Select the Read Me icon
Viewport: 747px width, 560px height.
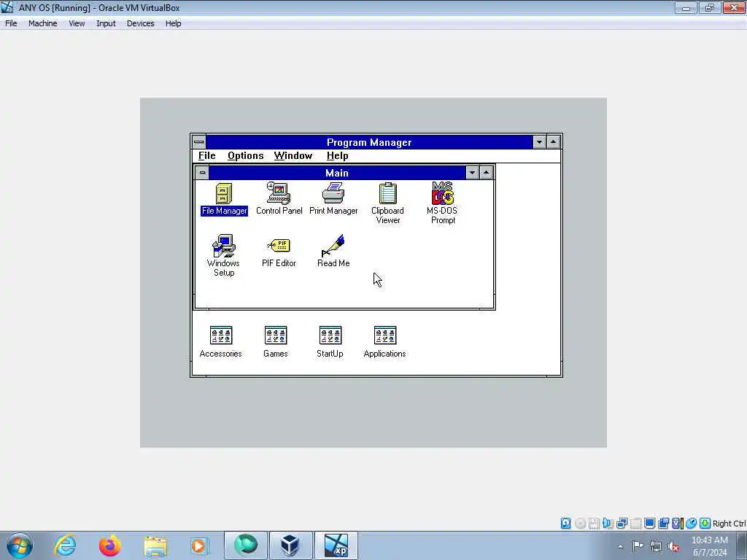tap(333, 251)
